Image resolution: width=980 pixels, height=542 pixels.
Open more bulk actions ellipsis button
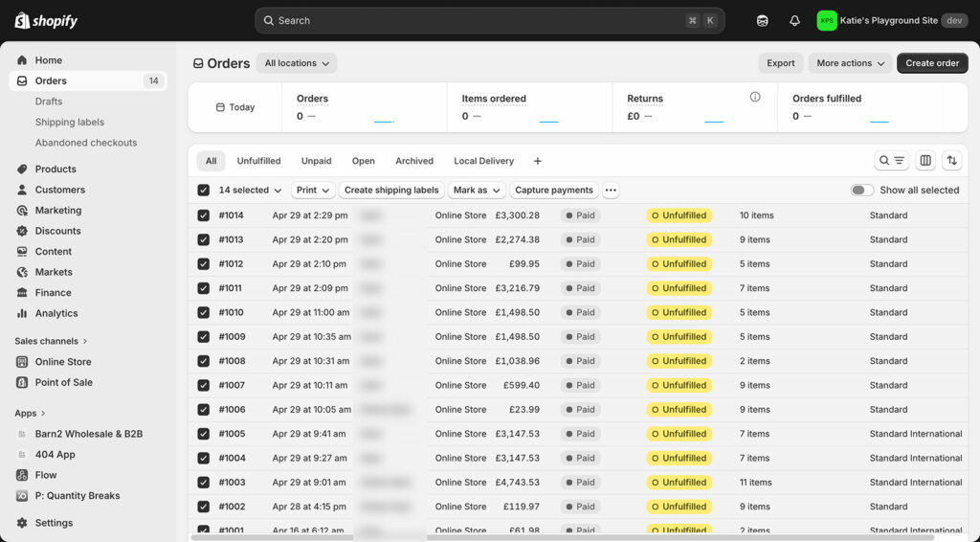click(611, 190)
